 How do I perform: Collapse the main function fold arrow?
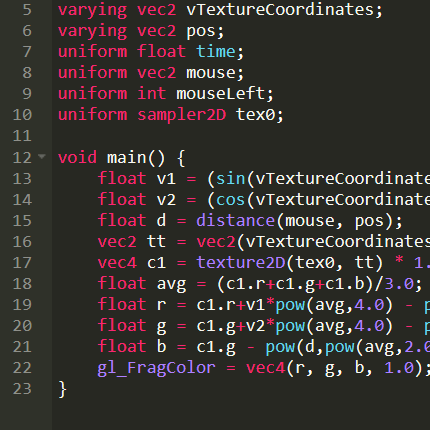pyautogui.click(x=42, y=156)
